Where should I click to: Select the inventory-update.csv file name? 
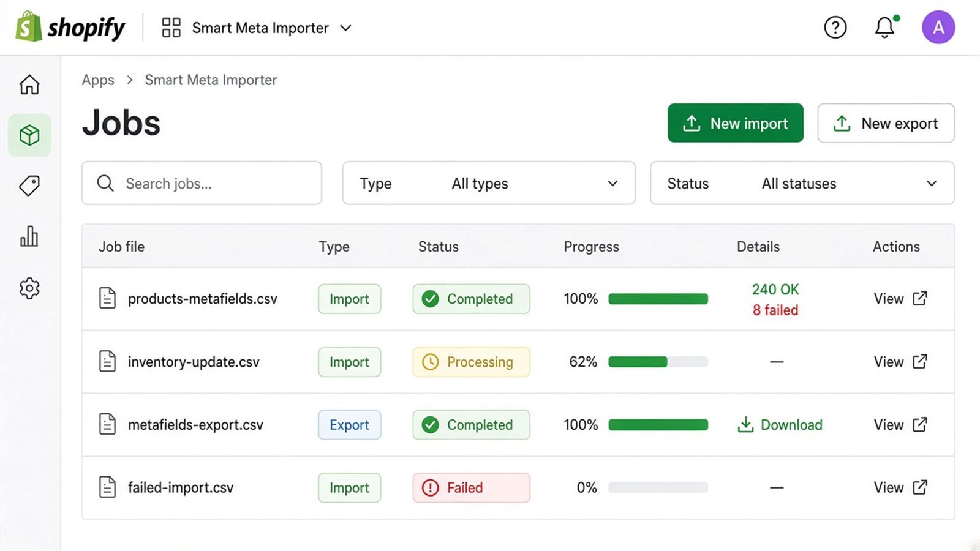[x=194, y=362]
